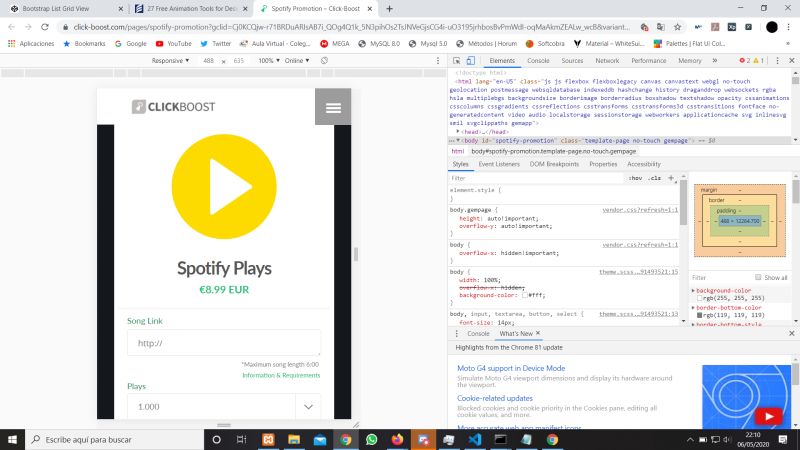Image resolution: width=800 pixels, height=450 pixels.
Task: Toggle the .cls class editor
Action: tap(655, 178)
